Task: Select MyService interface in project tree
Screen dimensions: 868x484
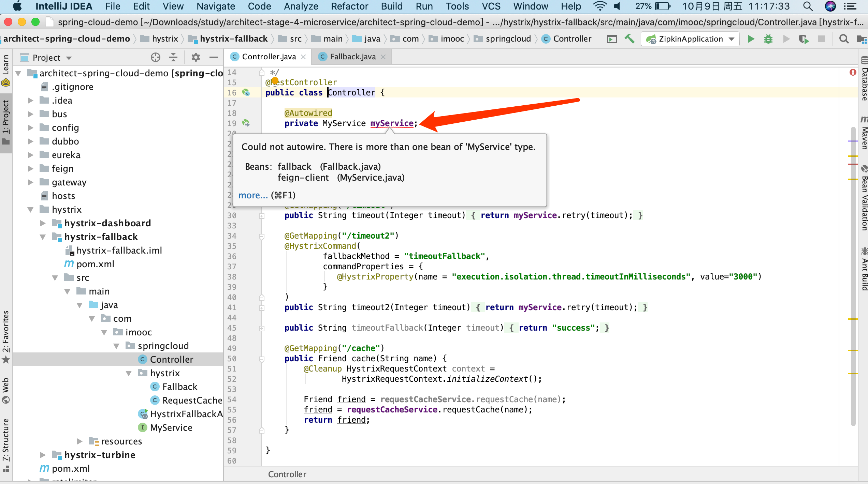Action: coord(171,427)
